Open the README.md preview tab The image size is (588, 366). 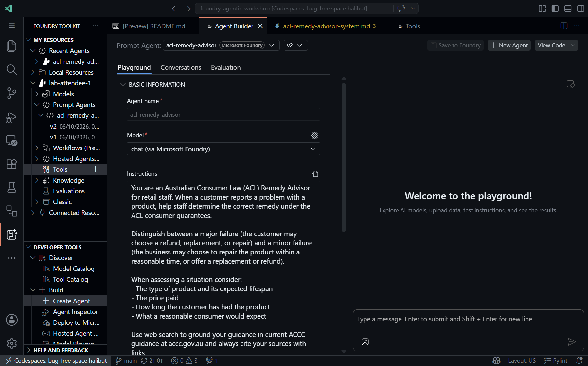153,26
